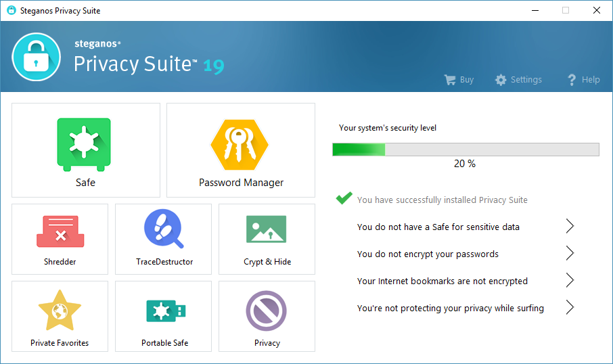Click the purple Privacy icon
This screenshot has height=364, width=613.
tap(267, 311)
